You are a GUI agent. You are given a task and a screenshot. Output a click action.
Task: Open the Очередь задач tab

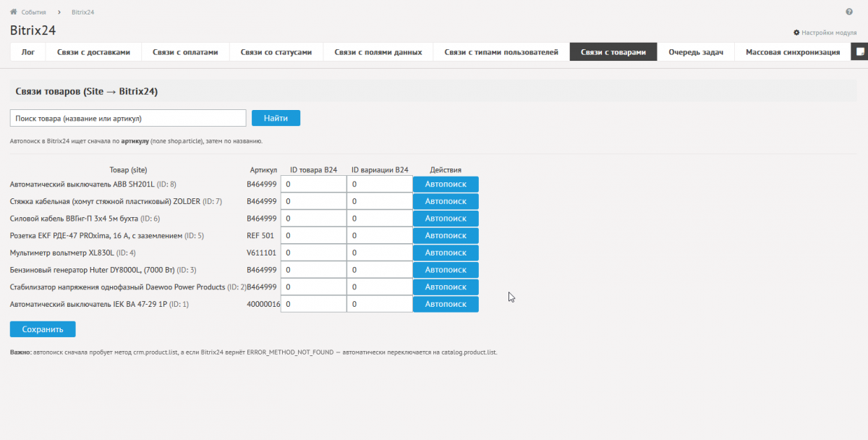click(x=696, y=52)
